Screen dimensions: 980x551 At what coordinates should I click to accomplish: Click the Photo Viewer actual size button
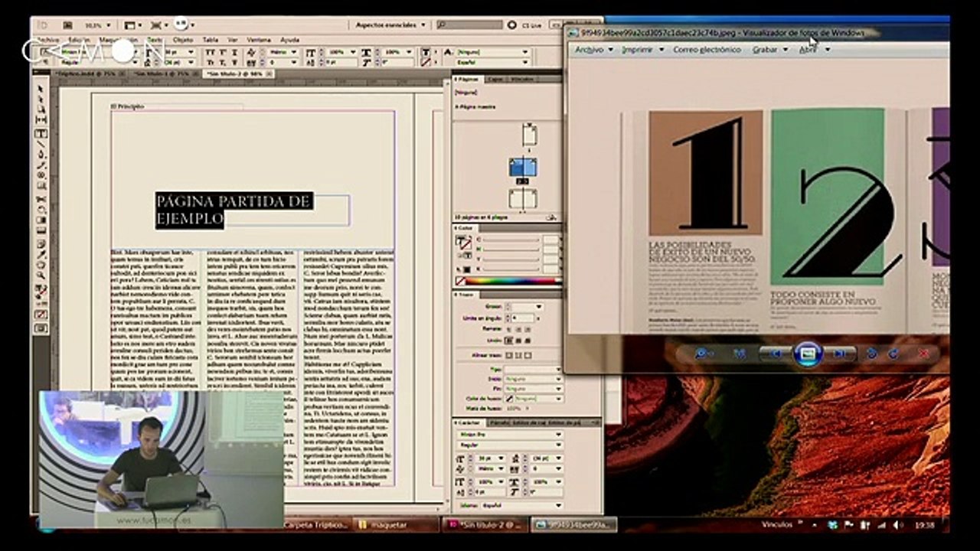coord(740,354)
